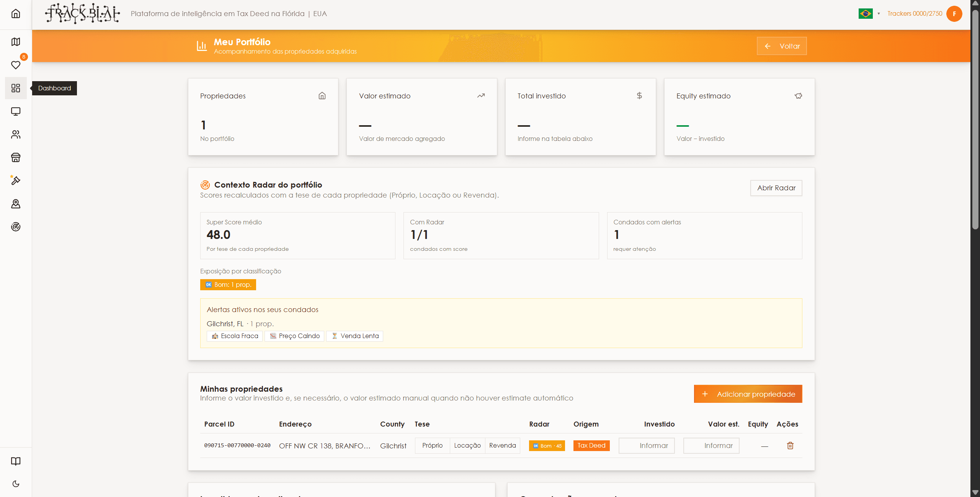Open the person location pin icon

[16, 204]
